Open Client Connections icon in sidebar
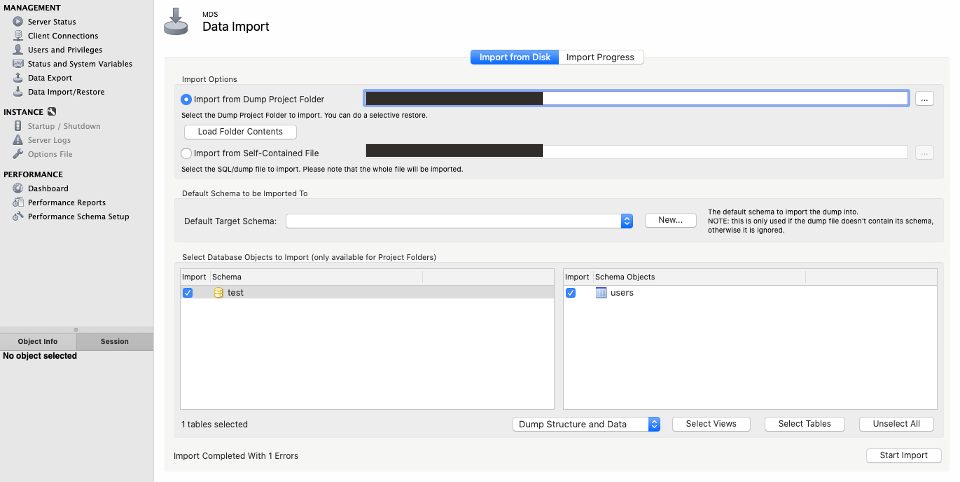The width and height of the screenshot is (960, 482). (x=18, y=35)
